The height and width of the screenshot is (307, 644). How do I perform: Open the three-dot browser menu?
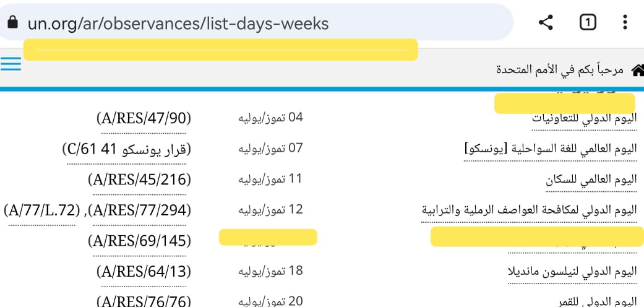pyautogui.click(x=624, y=23)
